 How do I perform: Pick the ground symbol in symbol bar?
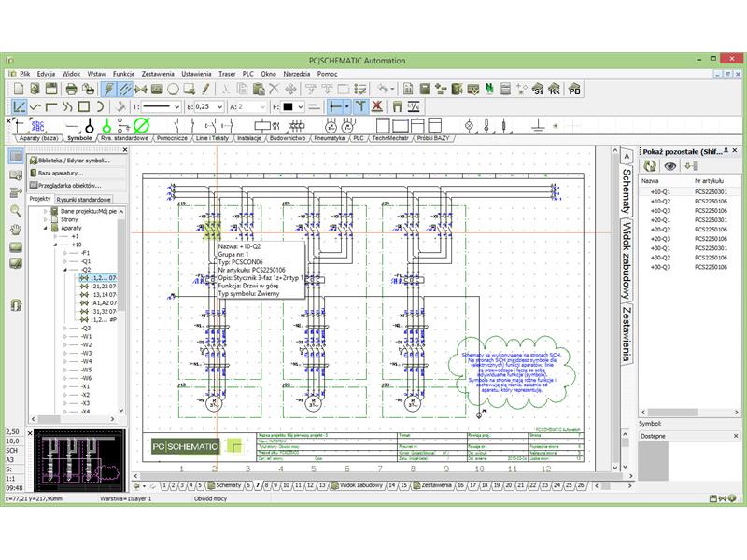[538, 126]
